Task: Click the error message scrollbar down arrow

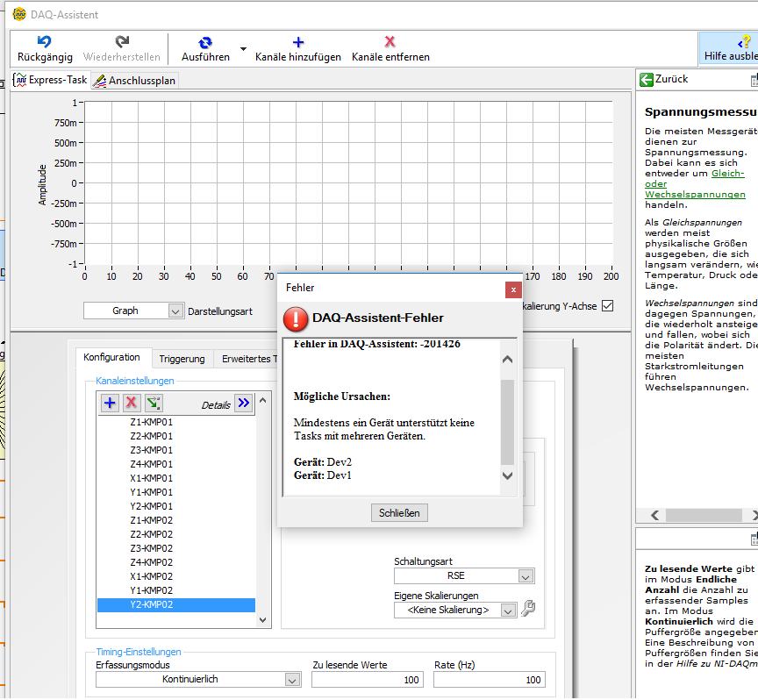Action: pos(507,475)
